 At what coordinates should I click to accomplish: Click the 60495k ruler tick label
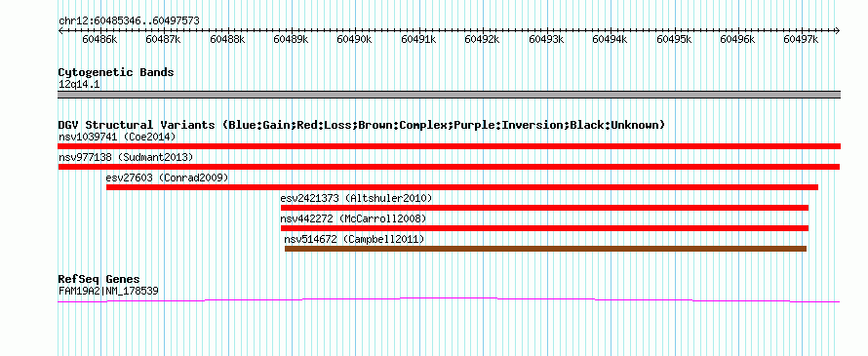click(x=674, y=39)
